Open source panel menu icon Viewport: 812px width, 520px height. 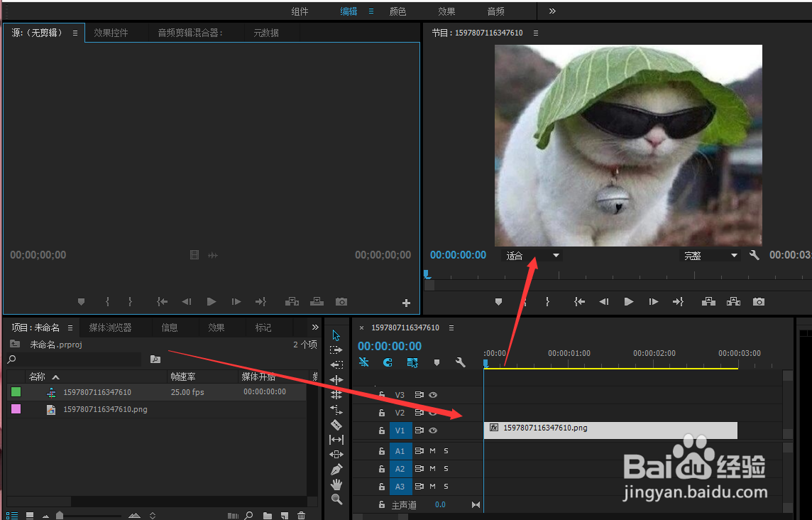coord(75,33)
